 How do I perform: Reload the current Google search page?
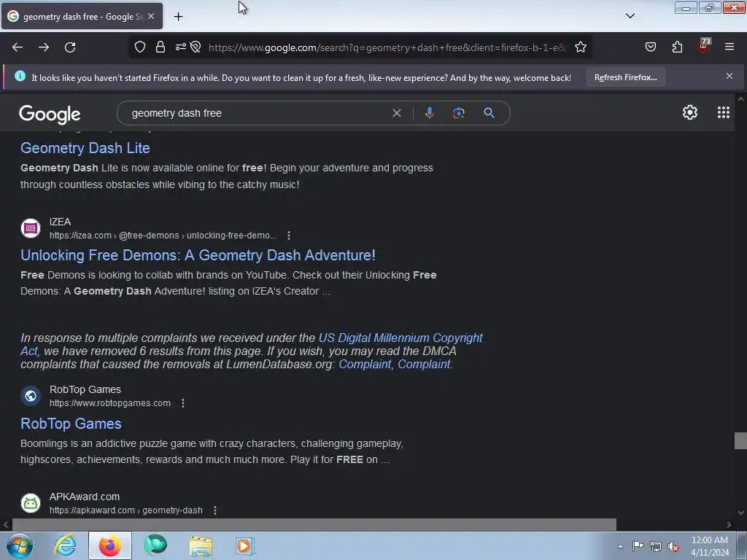pos(70,47)
